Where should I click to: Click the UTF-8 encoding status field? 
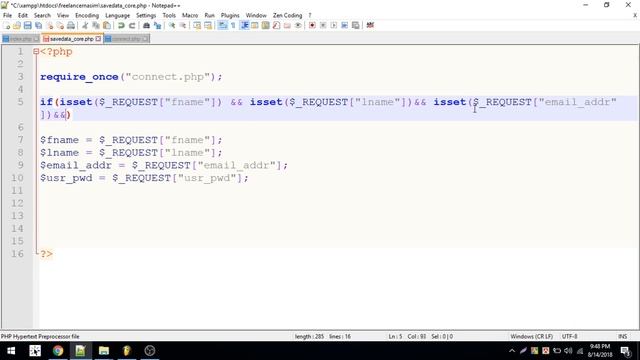569,337
